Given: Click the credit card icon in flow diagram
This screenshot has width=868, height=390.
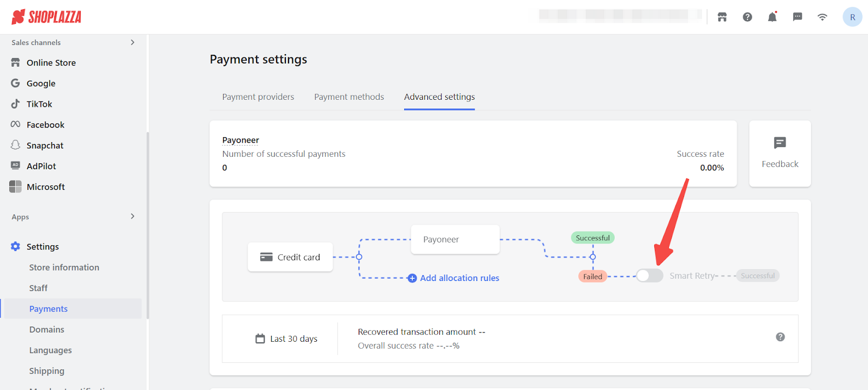Looking at the screenshot, I should point(266,257).
